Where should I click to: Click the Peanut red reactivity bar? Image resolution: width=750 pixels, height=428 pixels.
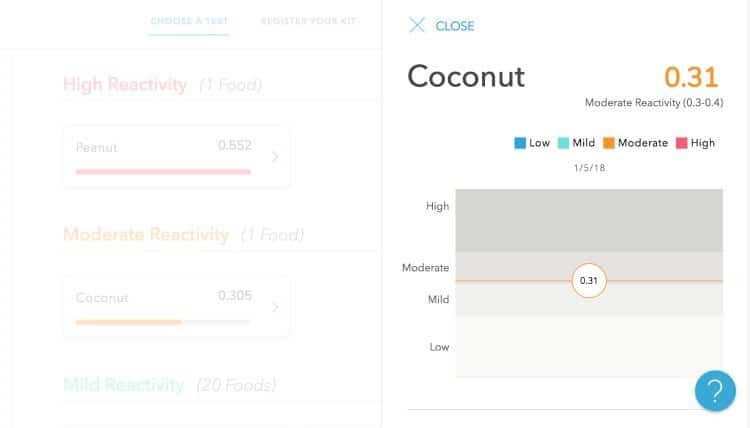click(163, 172)
